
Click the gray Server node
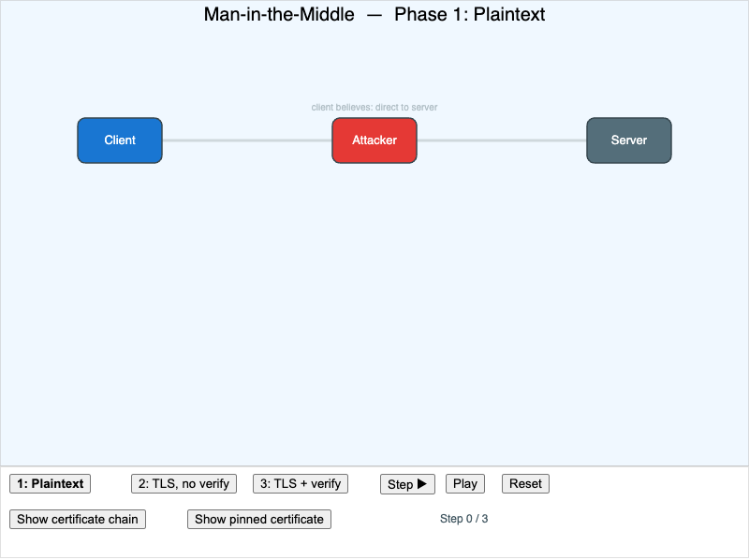pos(629,140)
